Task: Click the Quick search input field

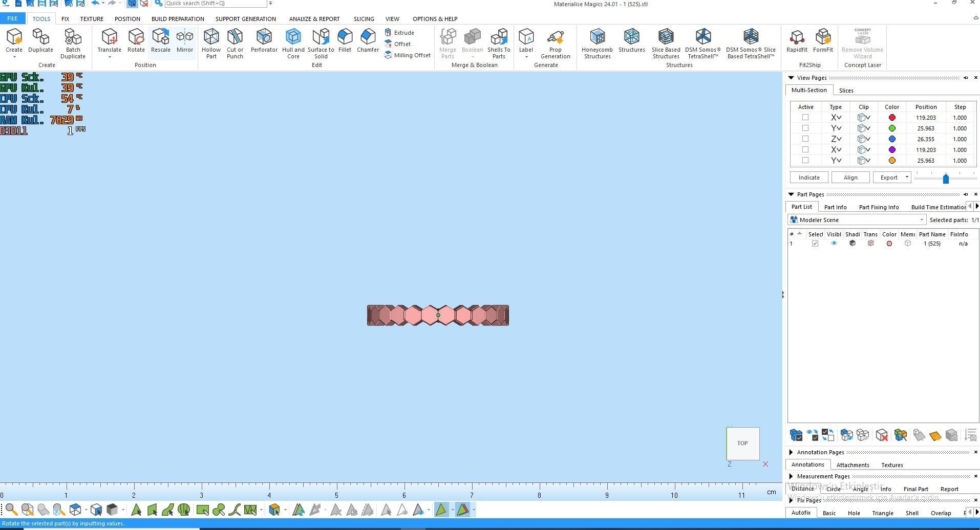Action: tap(216, 4)
